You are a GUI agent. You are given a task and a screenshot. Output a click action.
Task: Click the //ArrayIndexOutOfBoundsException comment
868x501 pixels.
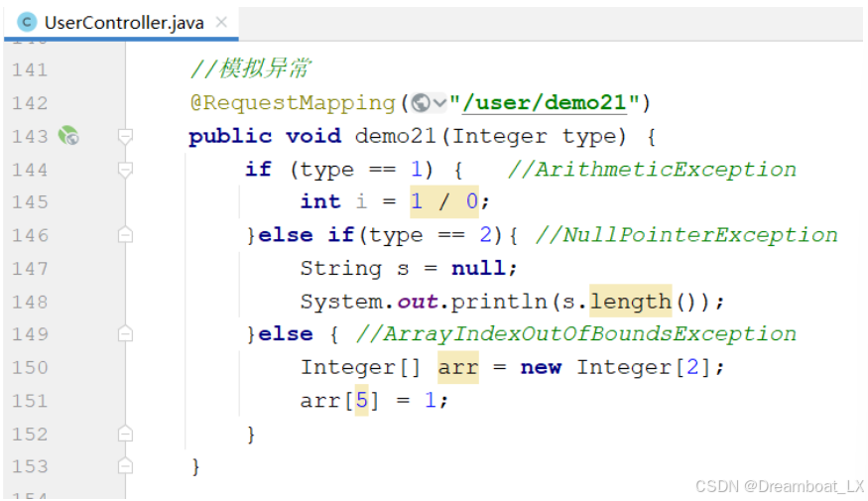(x=575, y=333)
